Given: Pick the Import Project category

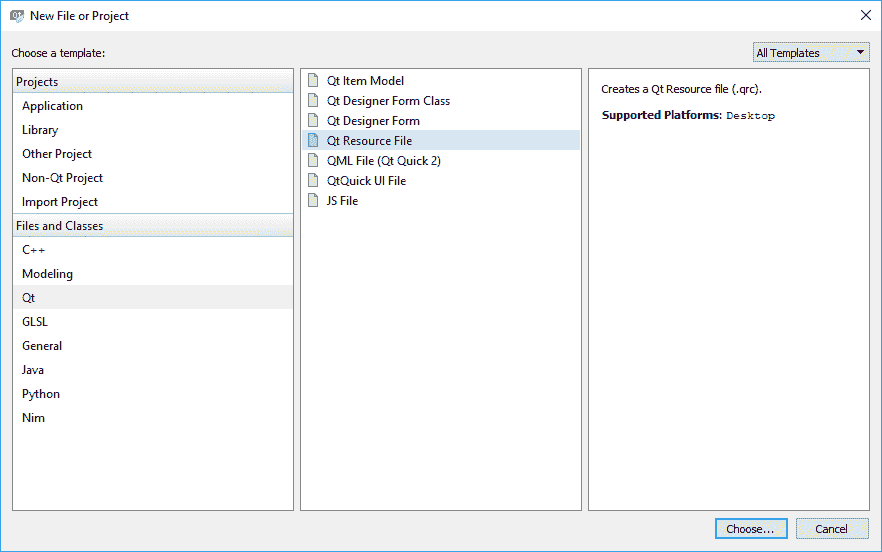Looking at the screenshot, I should point(60,202).
